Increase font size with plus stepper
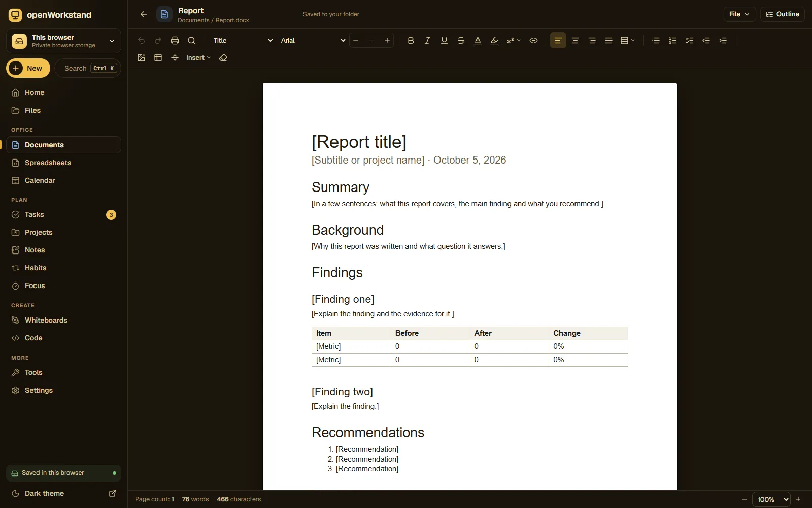 click(x=387, y=41)
